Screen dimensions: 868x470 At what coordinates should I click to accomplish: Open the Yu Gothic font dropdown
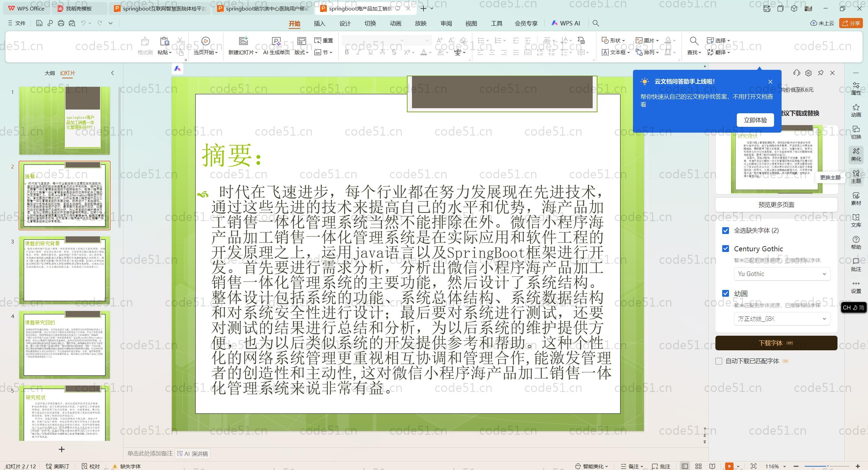point(782,274)
